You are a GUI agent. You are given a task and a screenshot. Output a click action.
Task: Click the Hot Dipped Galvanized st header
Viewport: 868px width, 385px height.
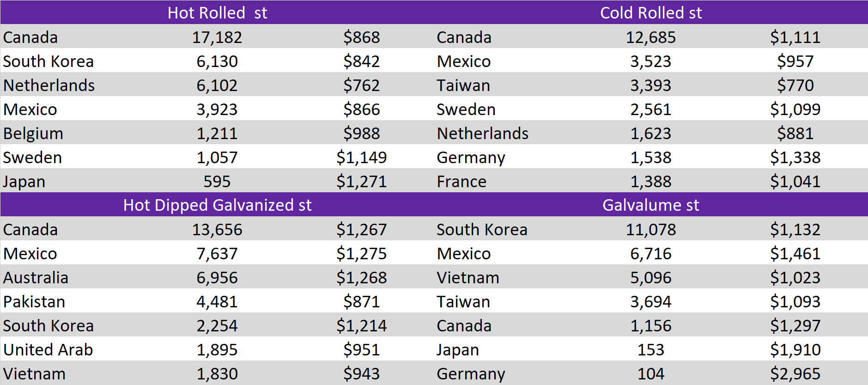pos(217,205)
